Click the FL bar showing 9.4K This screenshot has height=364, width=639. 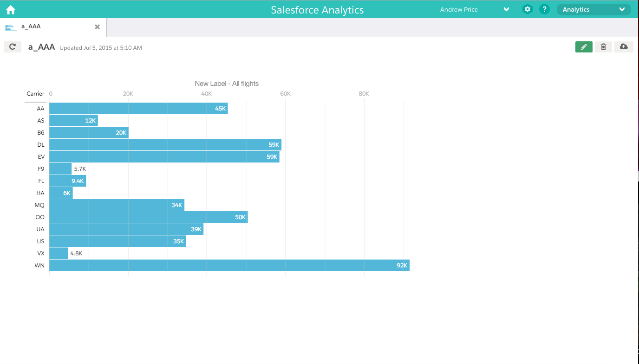click(x=68, y=181)
